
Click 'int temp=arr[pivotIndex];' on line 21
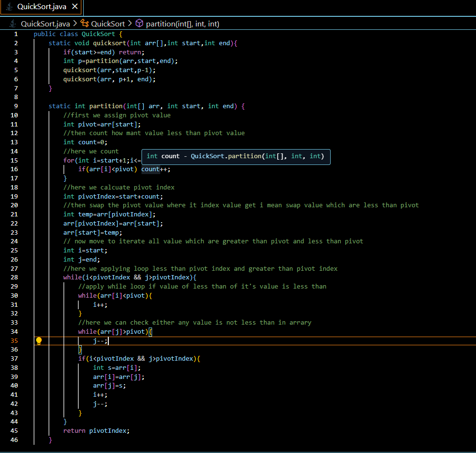point(109,214)
